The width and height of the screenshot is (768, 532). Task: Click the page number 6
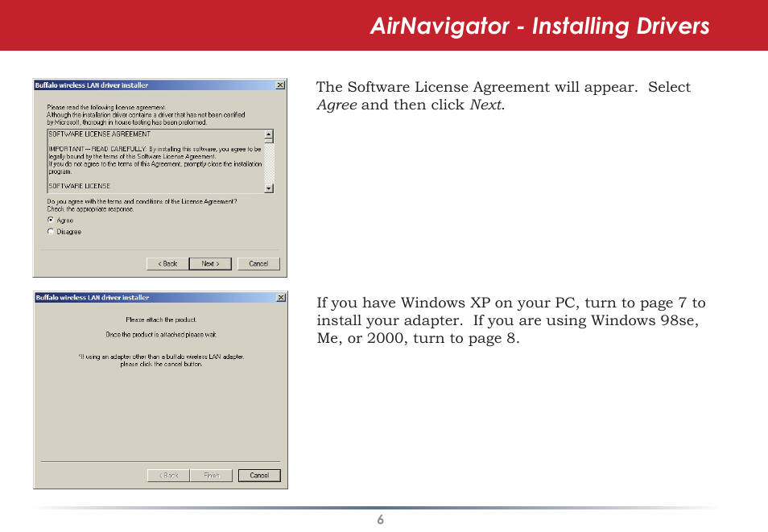(381, 520)
